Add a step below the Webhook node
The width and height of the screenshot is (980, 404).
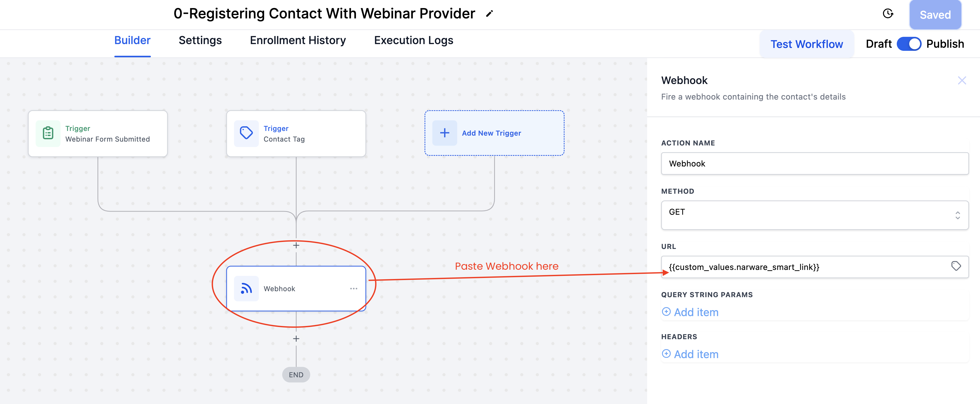click(296, 339)
